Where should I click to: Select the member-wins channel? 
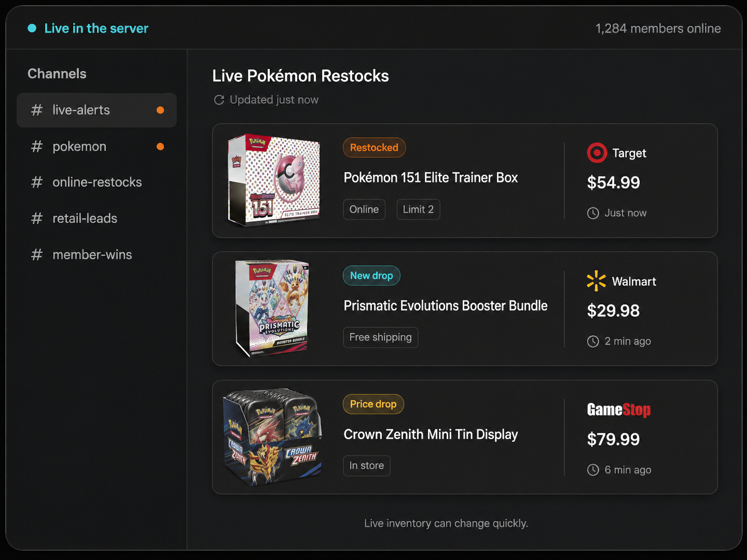[x=96, y=254]
